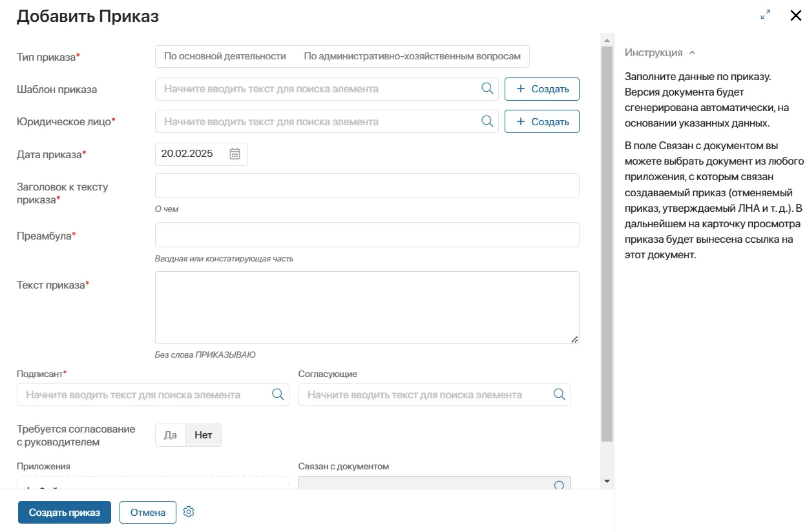Cancel the form with Отмена button
The width and height of the screenshot is (807, 532).
click(147, 511)
